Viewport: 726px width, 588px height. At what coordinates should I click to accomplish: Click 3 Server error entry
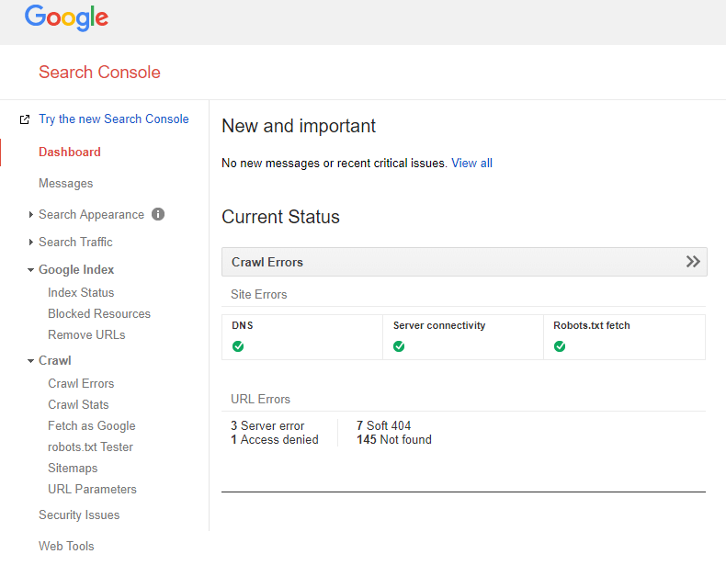click(267, 425)
